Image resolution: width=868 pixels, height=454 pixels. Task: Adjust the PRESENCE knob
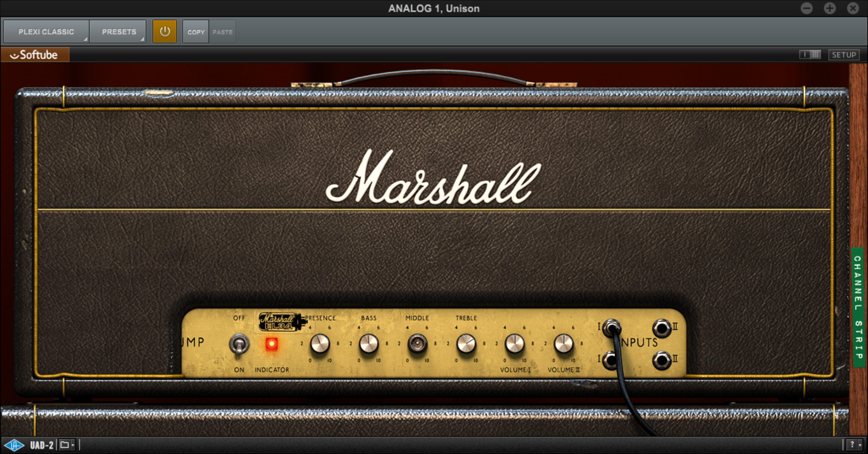pyautogui.click(x=320, y=343)
